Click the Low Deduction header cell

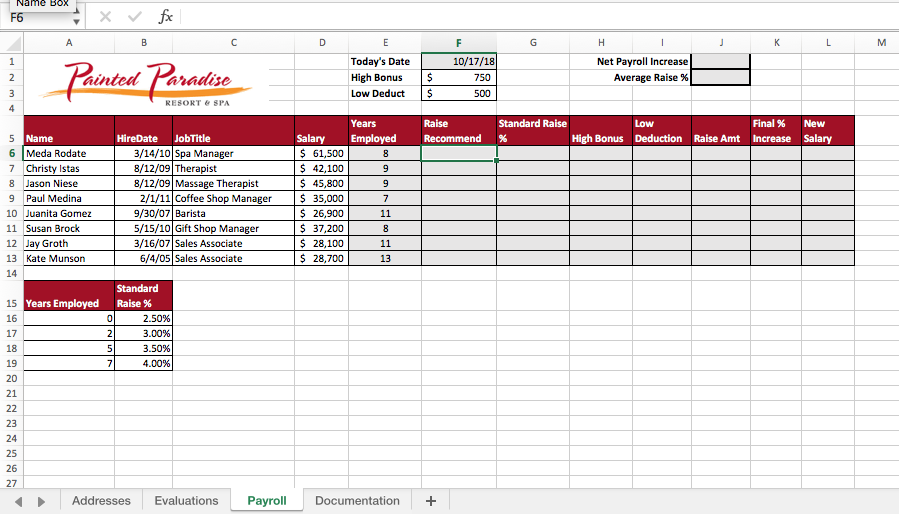pos(662,130)
